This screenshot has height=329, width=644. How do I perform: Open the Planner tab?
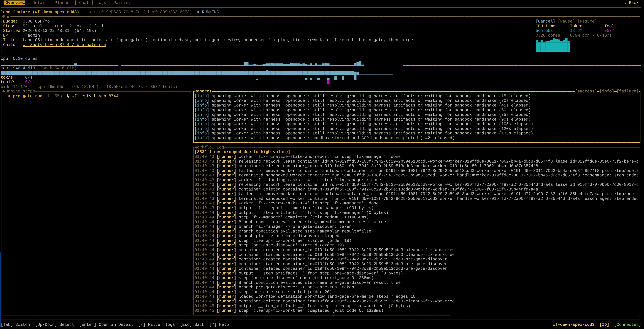click(x=63, y=3)
